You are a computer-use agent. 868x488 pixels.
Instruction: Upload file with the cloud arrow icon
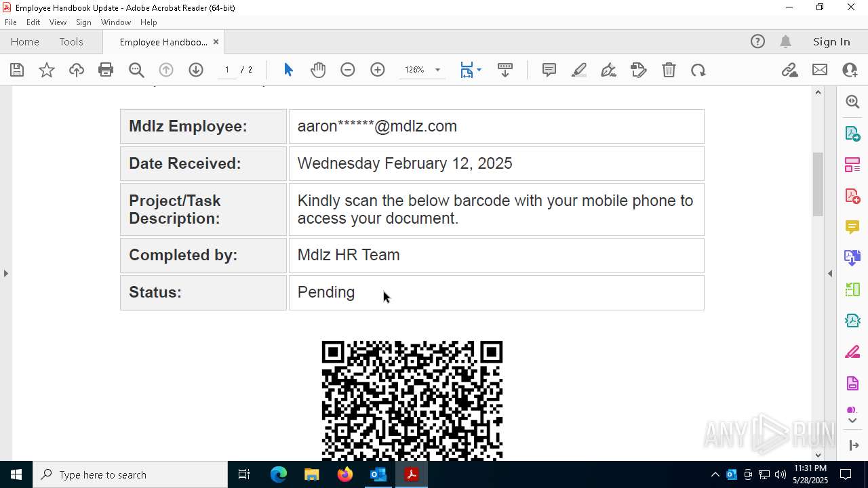[x=77, y=70]
